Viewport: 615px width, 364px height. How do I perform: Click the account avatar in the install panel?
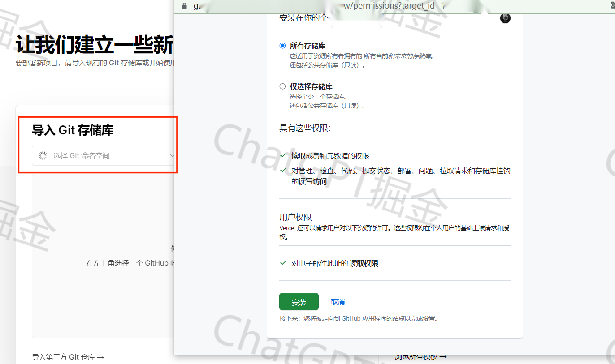tap(505, 18)
